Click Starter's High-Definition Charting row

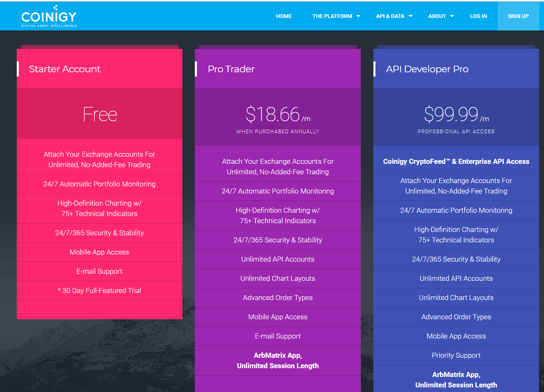tap(100, 208)
